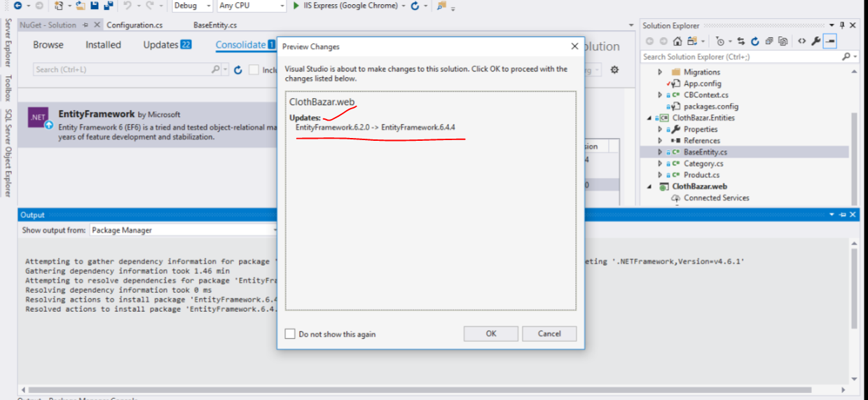Screen dimensions: 868x400
Task: Expand the Properties node under ClothBazar.Entities
Action: (x=660, y=130)
